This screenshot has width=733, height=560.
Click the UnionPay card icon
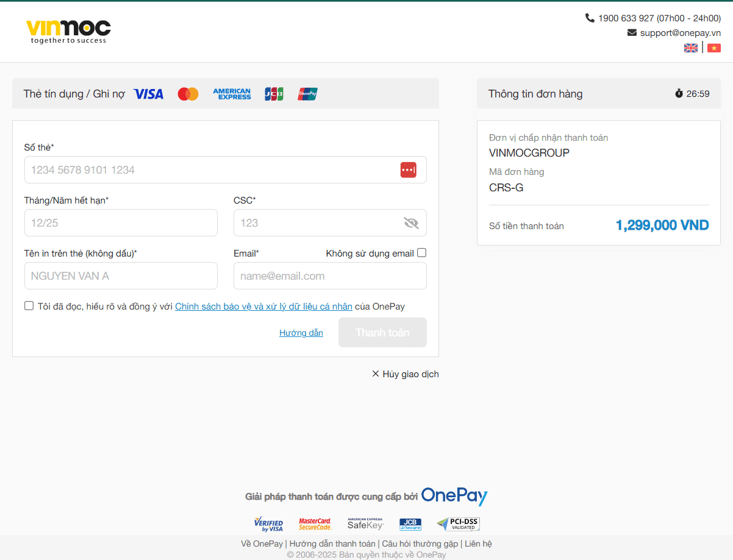(307, 94)
